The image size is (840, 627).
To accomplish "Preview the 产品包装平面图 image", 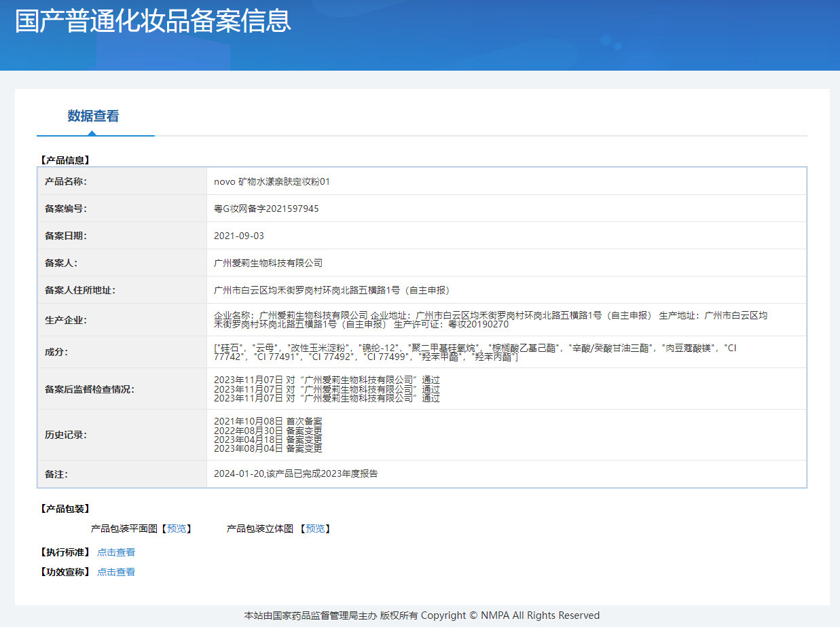I will pos(177,529).
